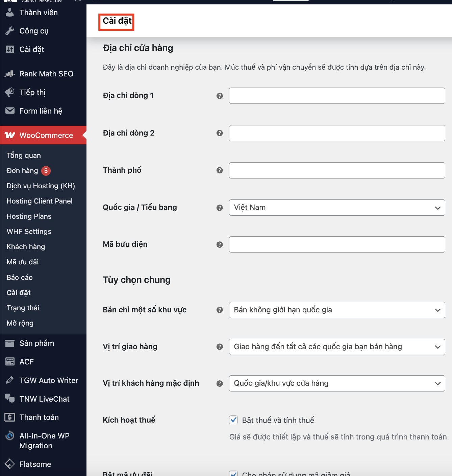The width and height of the screenshot is (452, 476).
Task: Expand Vị trí khách hàng mặc định dropdown
Action: pos(337,383)
